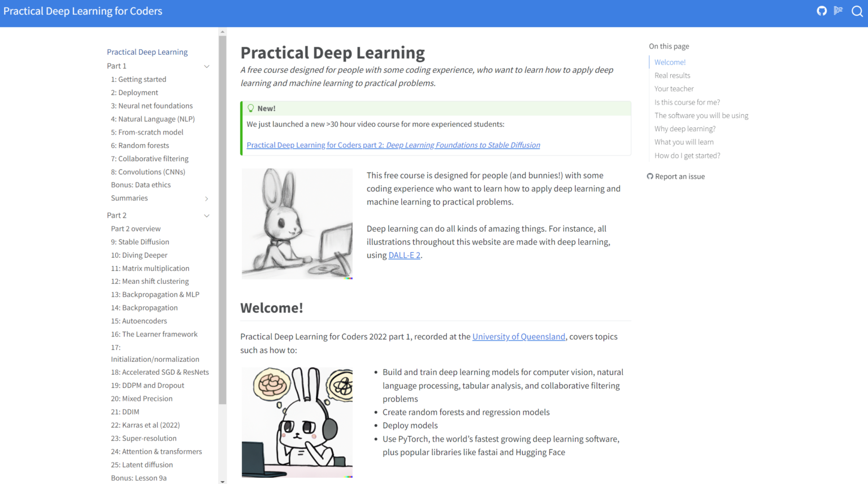Click the fast.ai logo icon in the header

(838, 11)
